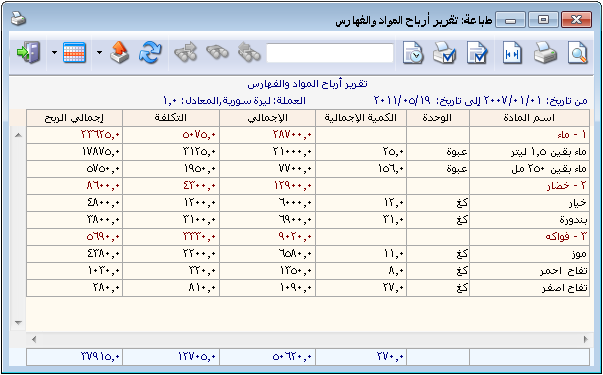Click binoculars find-previous icon with left arrow
The image size is (603, 375).
coord(249,53)
